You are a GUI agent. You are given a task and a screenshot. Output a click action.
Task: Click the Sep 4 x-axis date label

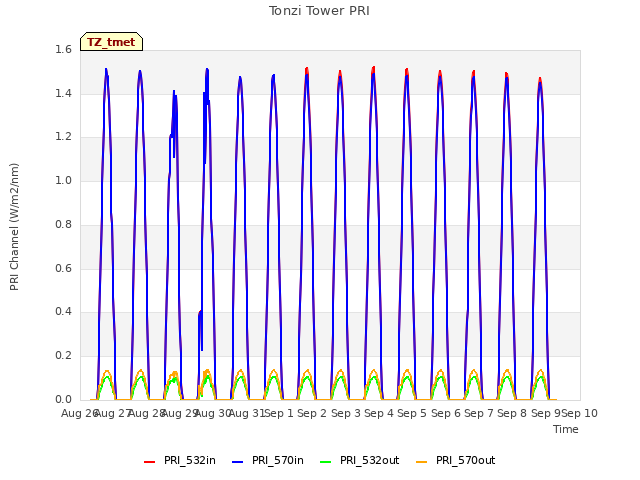pyautogui.click(x=379, y=413)
